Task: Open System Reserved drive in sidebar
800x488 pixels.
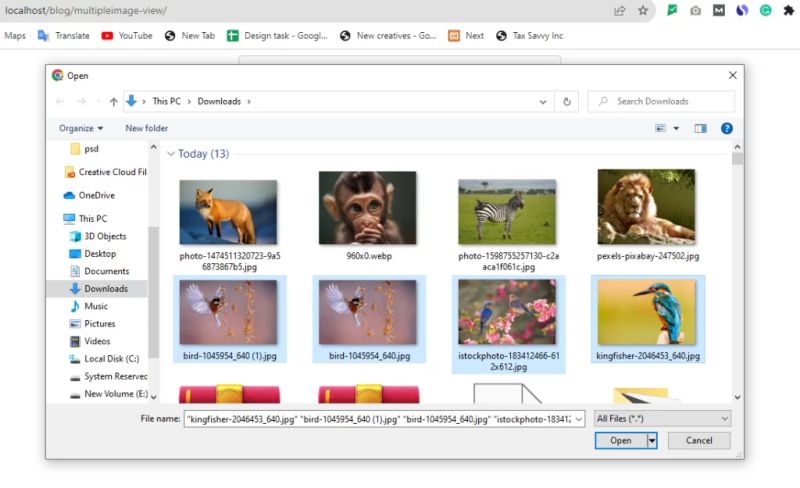Action: pyautogui.click(x=108, y=376)
